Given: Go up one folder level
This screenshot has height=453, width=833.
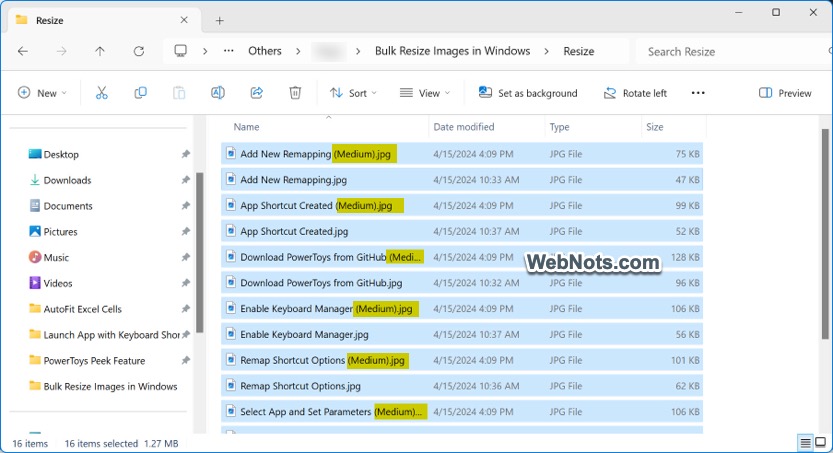Looking at the screenshot, I should click(100, 51).
